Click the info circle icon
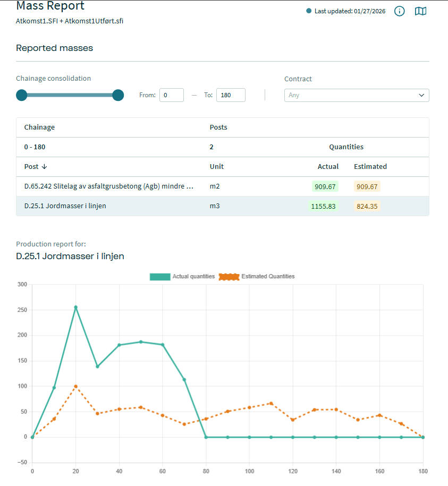The width and height of the screenshot is (448, 486). coord(400,11)
